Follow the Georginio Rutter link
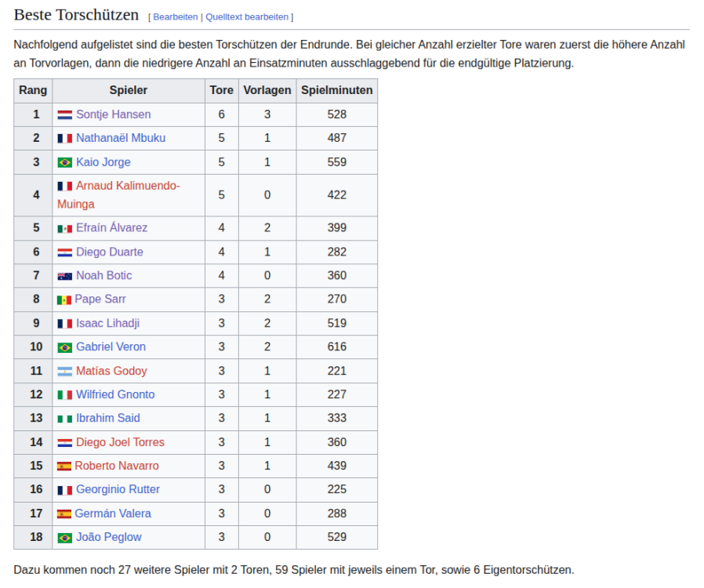This screenshot has width=704, height=588. (x=118, y=489)
